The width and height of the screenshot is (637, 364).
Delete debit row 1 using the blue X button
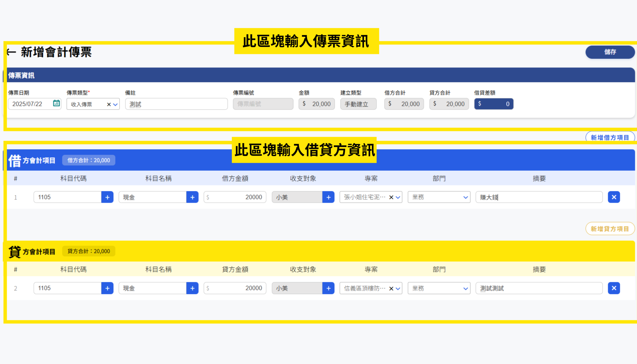(614, 197)
